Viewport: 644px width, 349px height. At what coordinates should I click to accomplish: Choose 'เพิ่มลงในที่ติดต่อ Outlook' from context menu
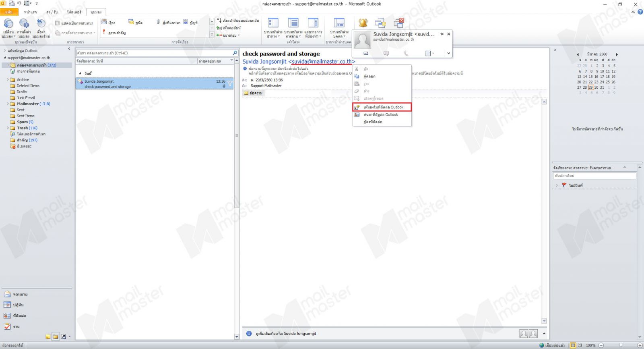pos(382,107)
